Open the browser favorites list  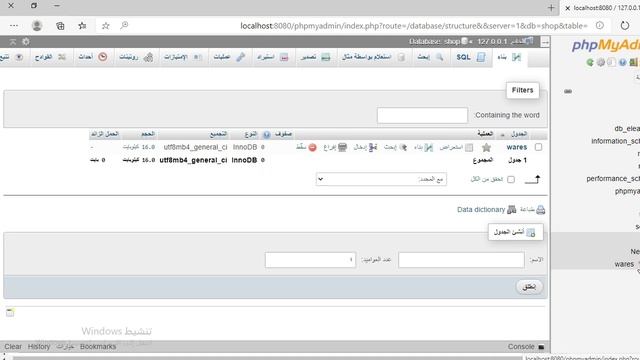tap(82, 26)
